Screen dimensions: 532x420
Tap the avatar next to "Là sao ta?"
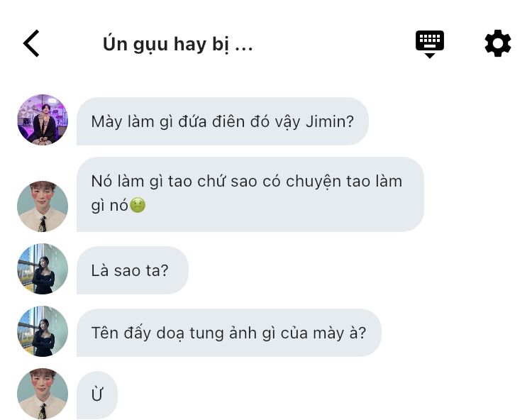(x=43, y=269)
